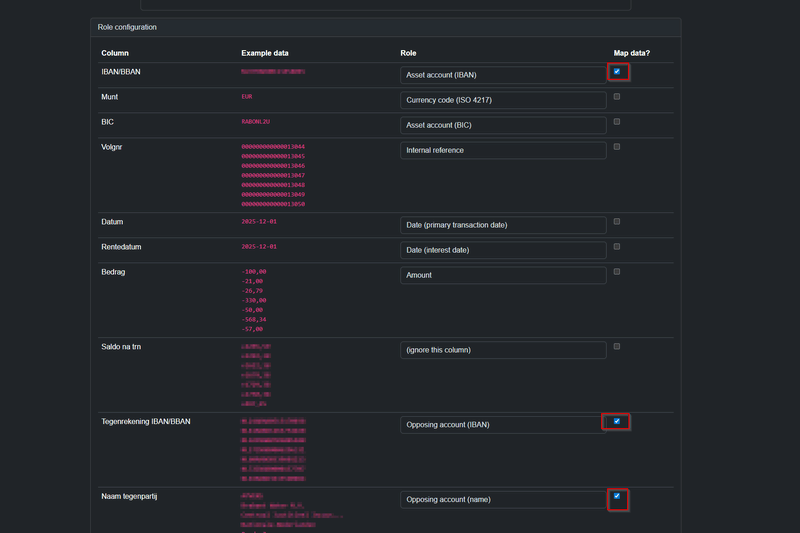Expand the Amount role dropdown
800x533 pixels.
pos(503,275)
